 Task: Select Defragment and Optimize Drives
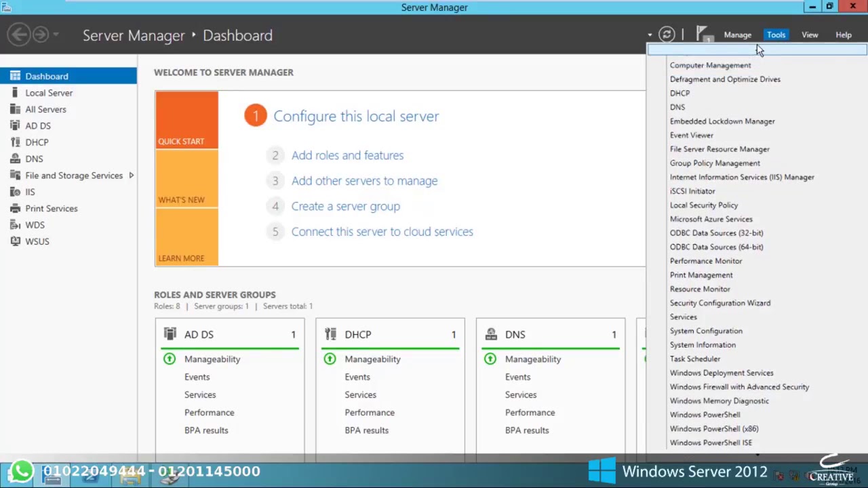tap(725, 79)
